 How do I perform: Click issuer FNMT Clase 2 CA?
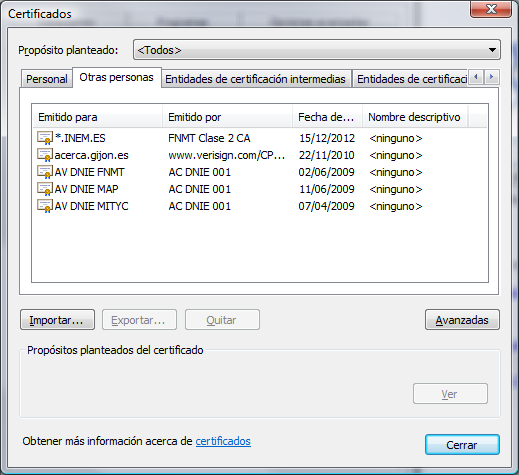tap(209, 138)
